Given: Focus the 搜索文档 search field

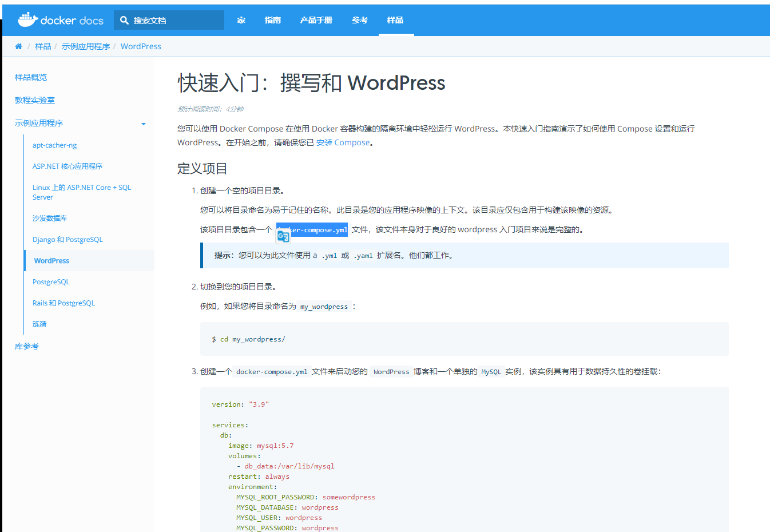Looking at the screenshot, I should click(x=169, y=20).
